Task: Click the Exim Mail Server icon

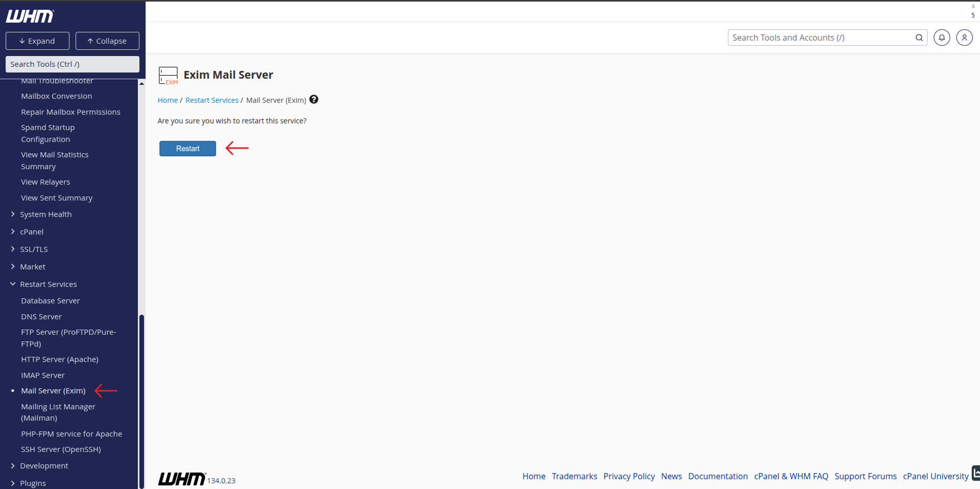Action: (168, 76)
